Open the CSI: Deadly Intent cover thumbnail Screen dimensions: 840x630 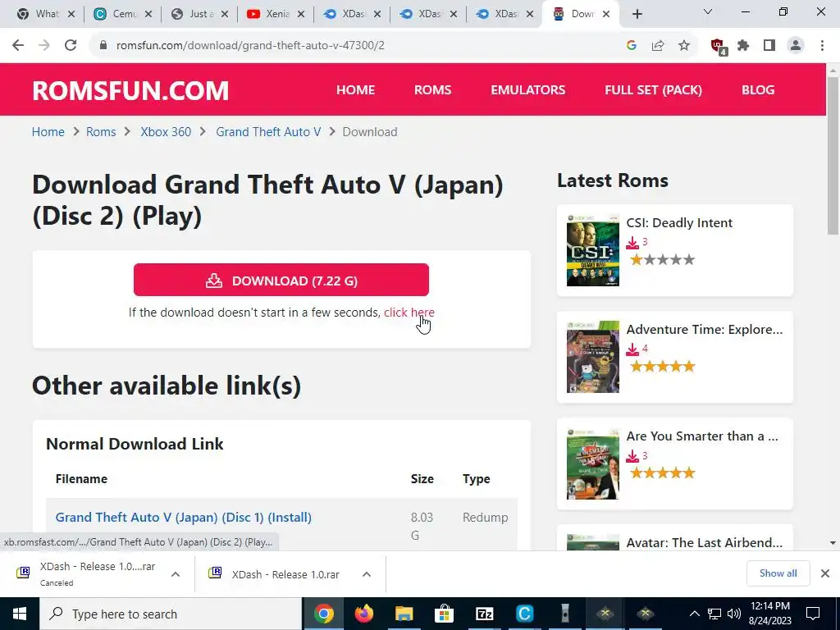tap(593, 250)
